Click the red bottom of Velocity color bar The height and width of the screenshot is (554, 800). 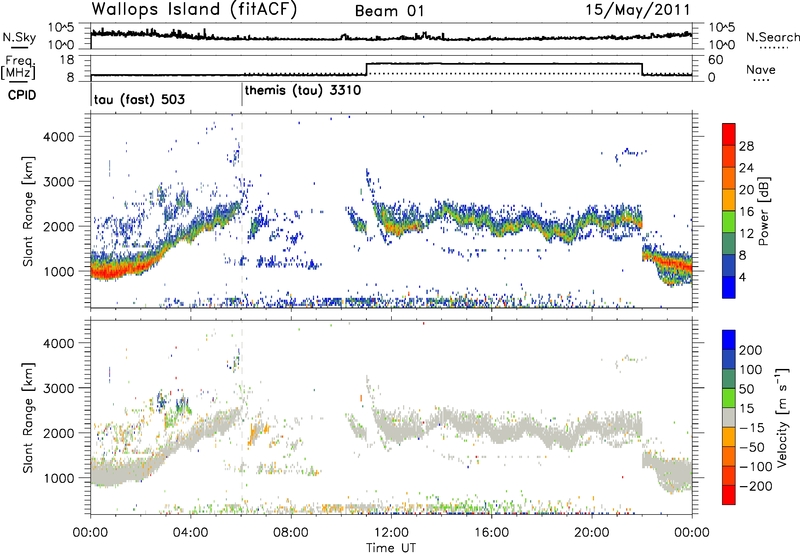click(729, 495)
